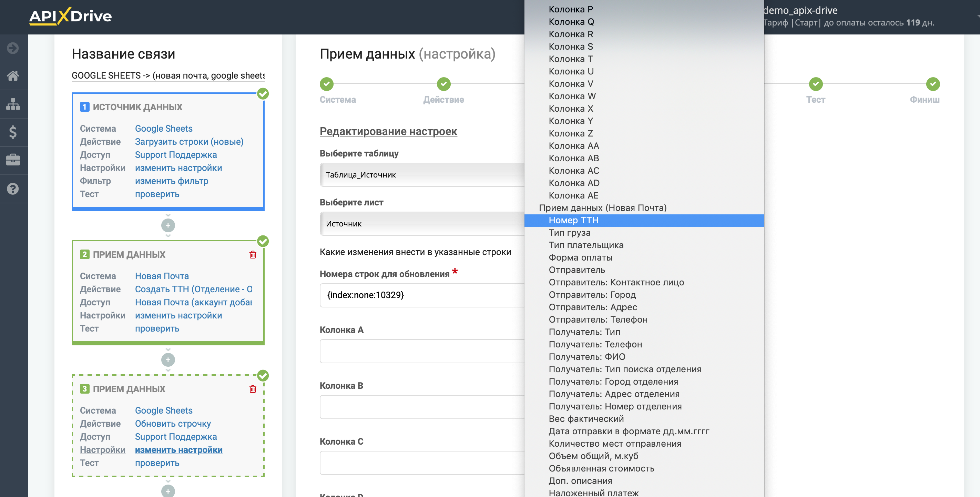Click the Тест step checkmark
This screenshot has width=980, height=497.
click(x=816, y=84)
